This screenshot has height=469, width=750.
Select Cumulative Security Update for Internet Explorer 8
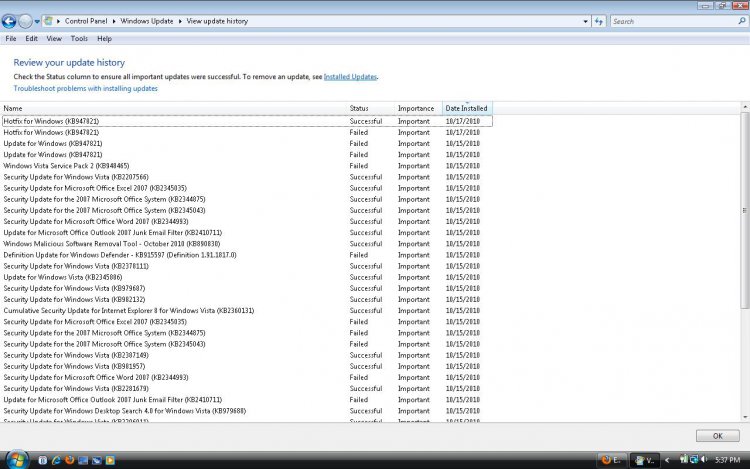[x=247, y=311]
